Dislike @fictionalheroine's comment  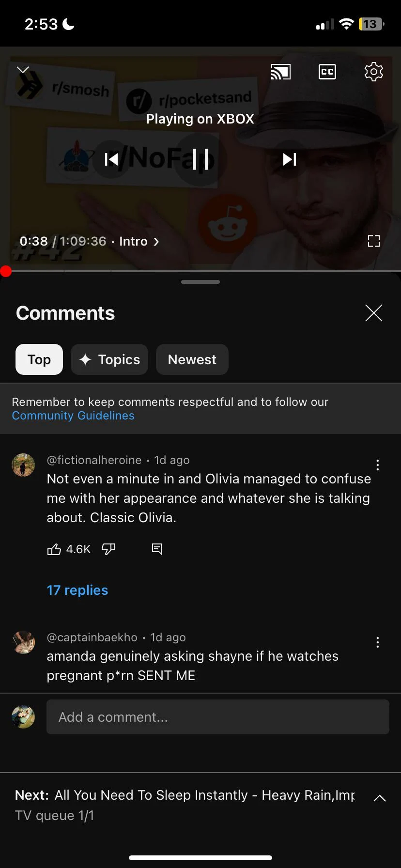[x=108, y=549]
